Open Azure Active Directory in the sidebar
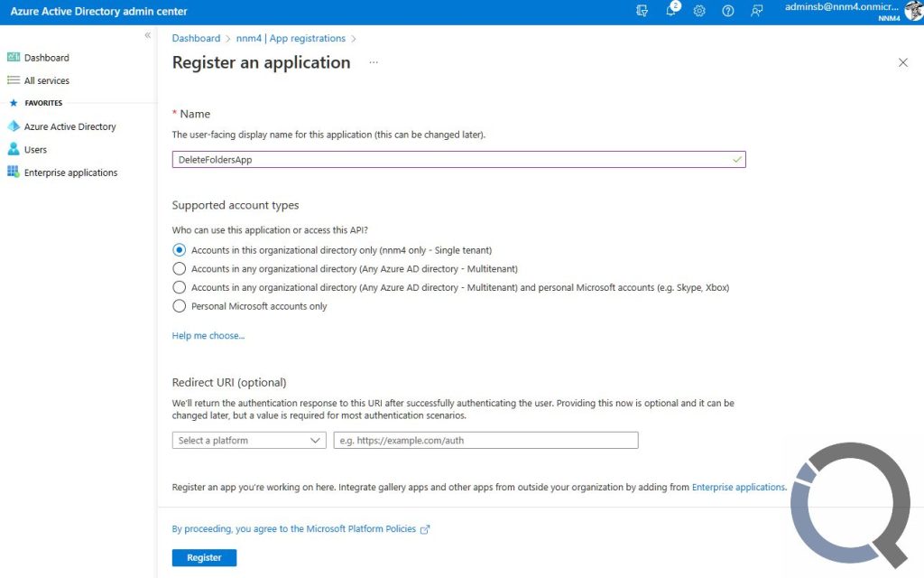The image size is (924, 578). pos(70,126)
